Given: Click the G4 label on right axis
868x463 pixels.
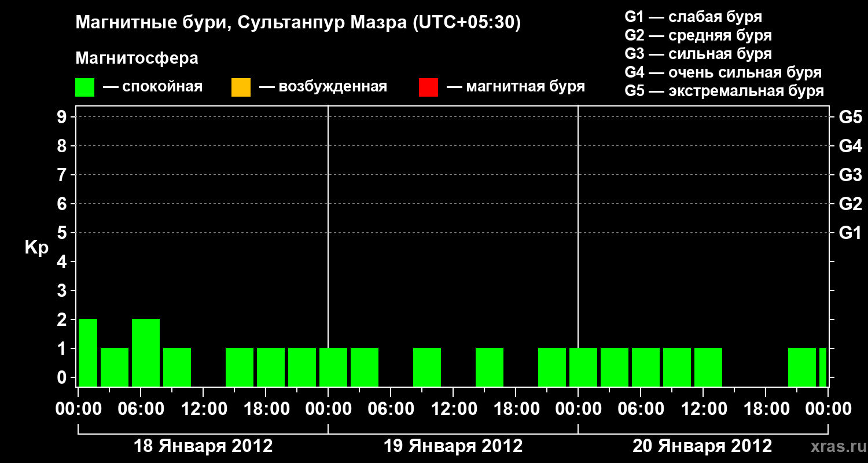Looking at the screenshot, I should (851, 146).
